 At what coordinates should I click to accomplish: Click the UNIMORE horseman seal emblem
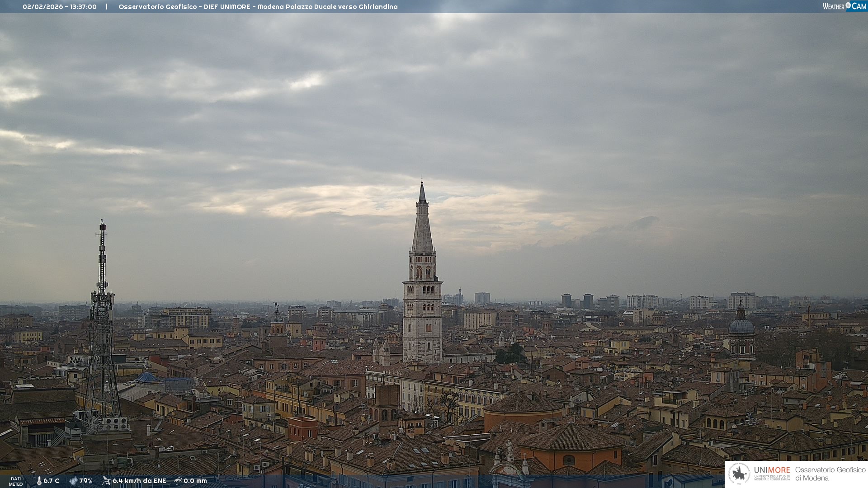(x=739, y=474)
